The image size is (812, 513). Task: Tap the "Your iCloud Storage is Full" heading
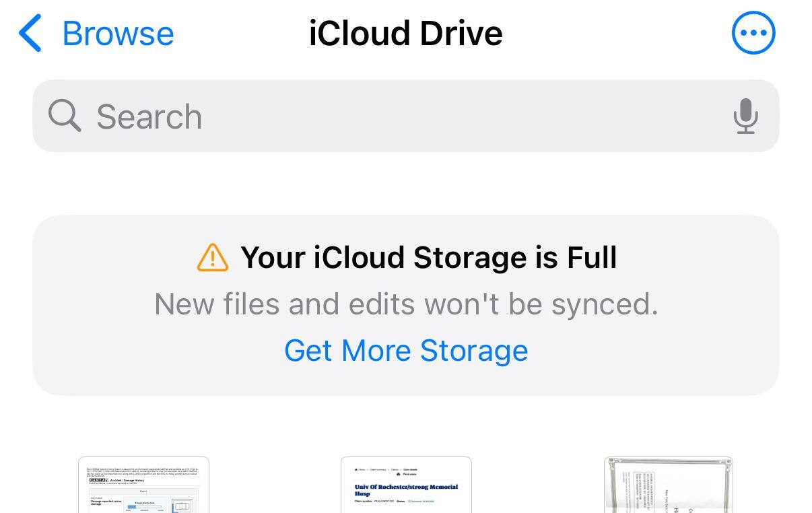click(x=428, y=258)
